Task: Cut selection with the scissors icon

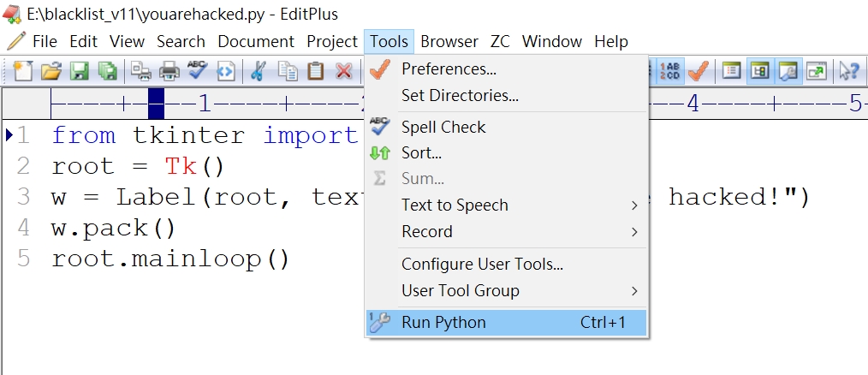Action: pos(258,71)
